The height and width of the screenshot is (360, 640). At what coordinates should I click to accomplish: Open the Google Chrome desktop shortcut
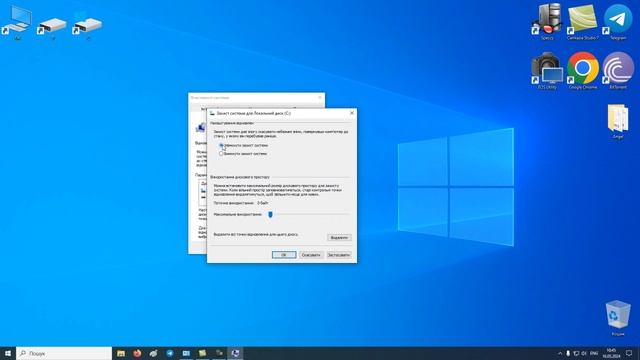point(582,71)
